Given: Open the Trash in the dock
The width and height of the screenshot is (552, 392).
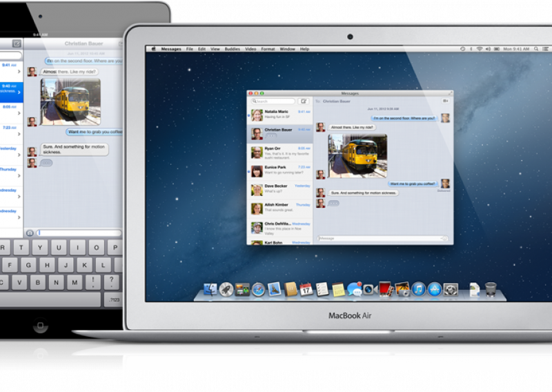Looking at the screenshot, I should click(491, 289).
